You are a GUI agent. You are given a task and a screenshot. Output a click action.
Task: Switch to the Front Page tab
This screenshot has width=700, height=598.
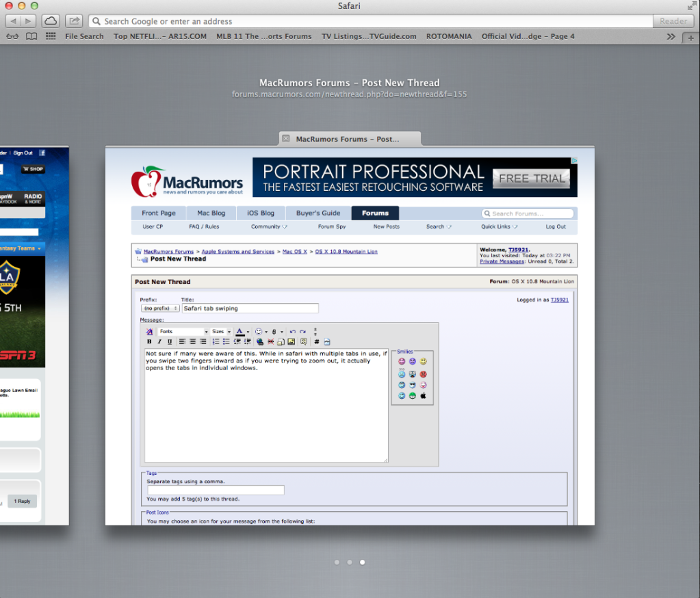tap(159, 213)
